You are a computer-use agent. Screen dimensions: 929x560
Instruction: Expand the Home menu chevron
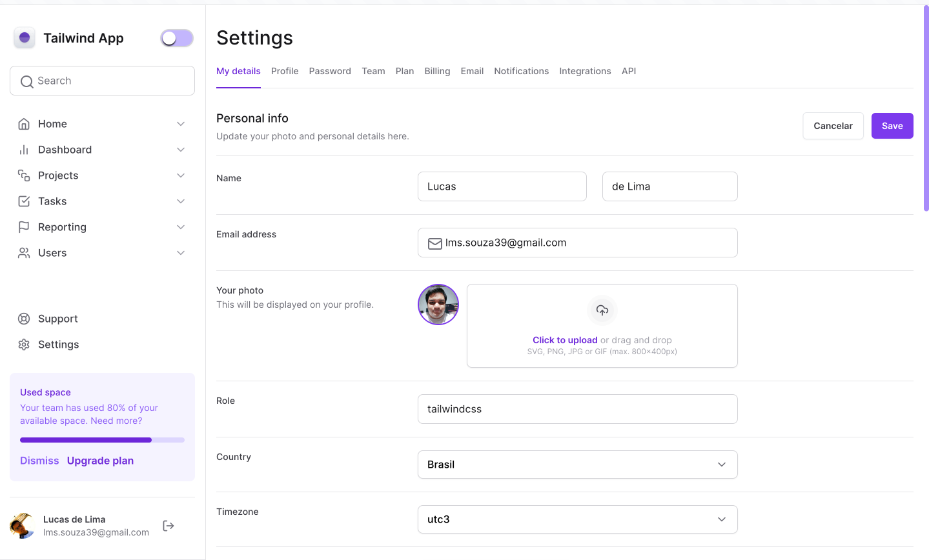181,124
